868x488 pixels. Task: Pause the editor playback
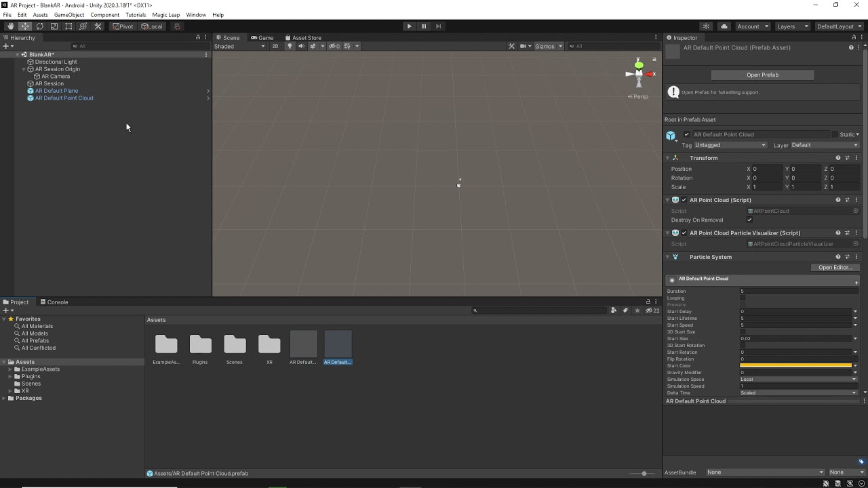[424, 26]
